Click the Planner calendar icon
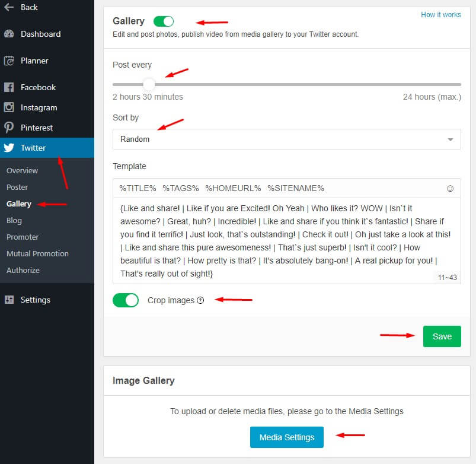Screen dimensions: 476x464 point(9,61)
